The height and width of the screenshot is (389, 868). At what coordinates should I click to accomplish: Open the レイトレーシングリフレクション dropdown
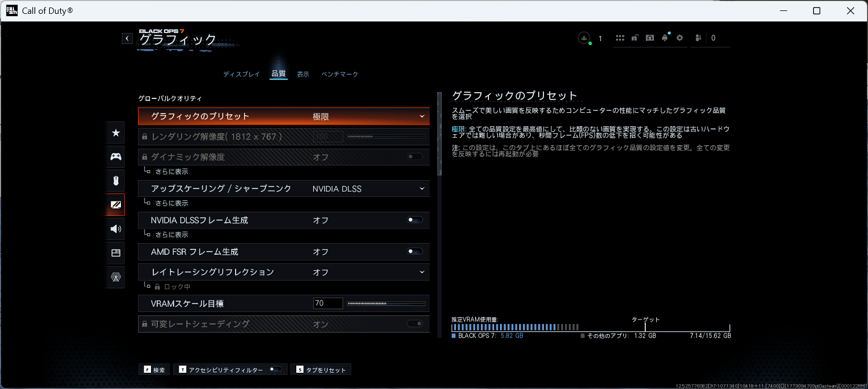point(284,272)
